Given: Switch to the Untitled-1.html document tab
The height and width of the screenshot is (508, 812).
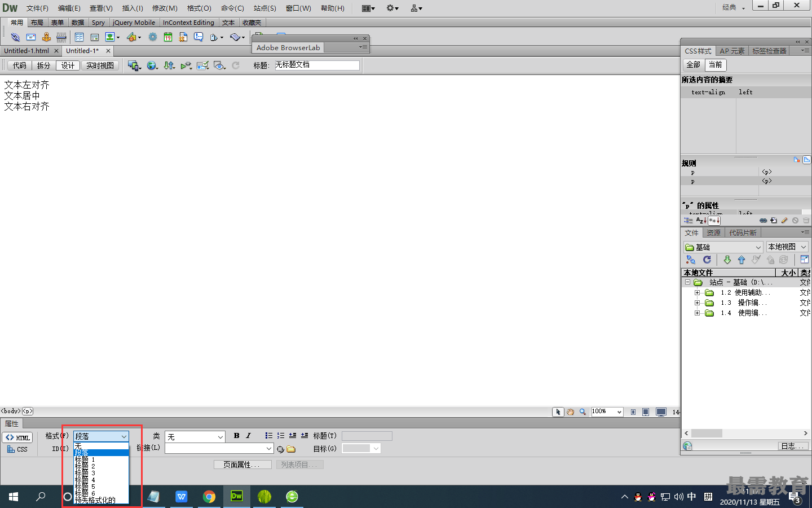Looking at the screenshot, I should click(x=27, y=51).
